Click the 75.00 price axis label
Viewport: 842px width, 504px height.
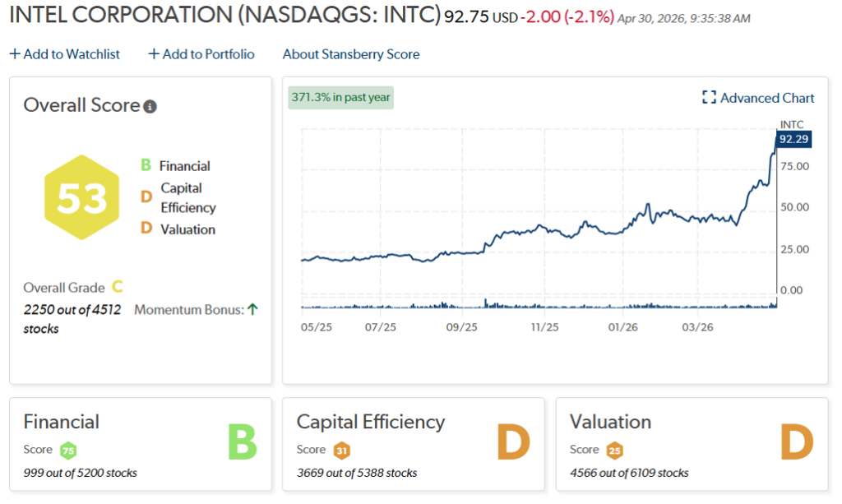tap(795, 166)
